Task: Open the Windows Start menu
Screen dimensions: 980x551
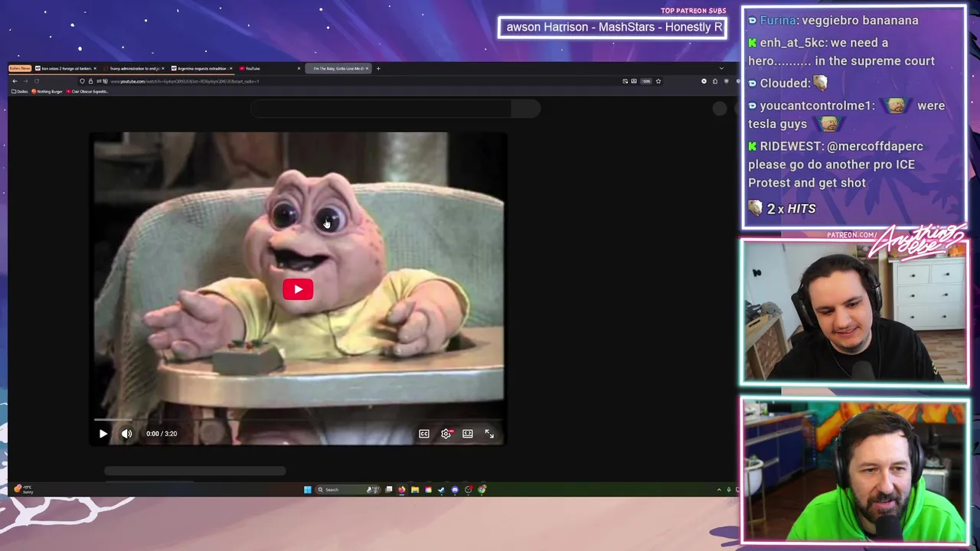Action: (x=308, y=490)
